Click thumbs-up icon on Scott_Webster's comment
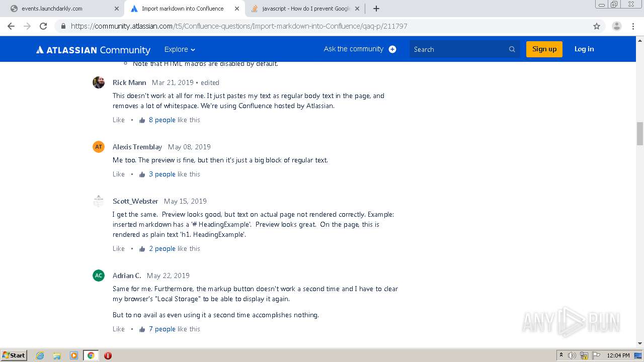Screen dimensions: 644x362 tap(142, 249)
